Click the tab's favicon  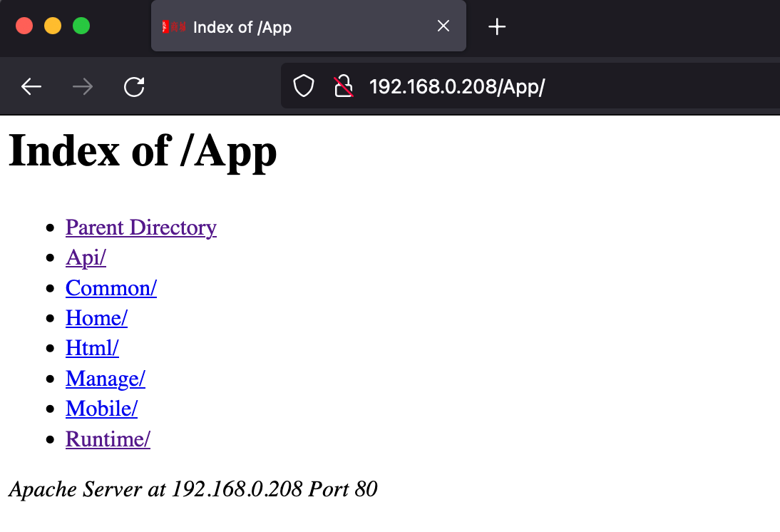174,27
